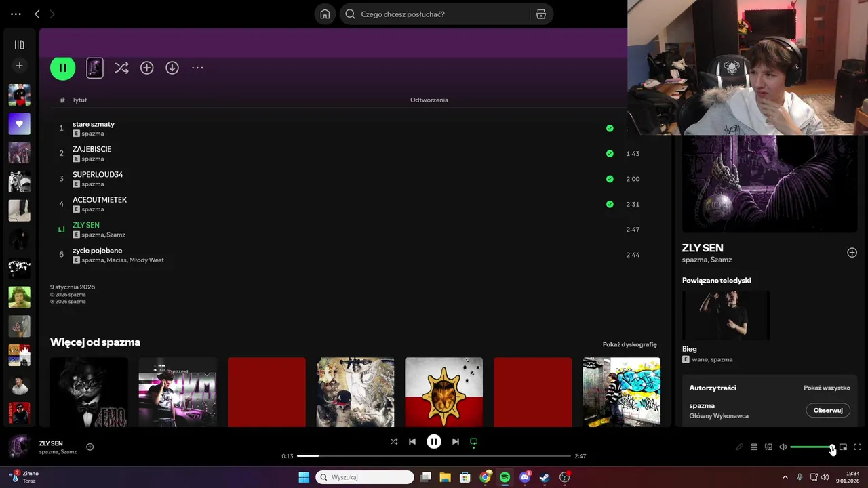Open 'Bieg' related music video thumbnail

point(726,315)
